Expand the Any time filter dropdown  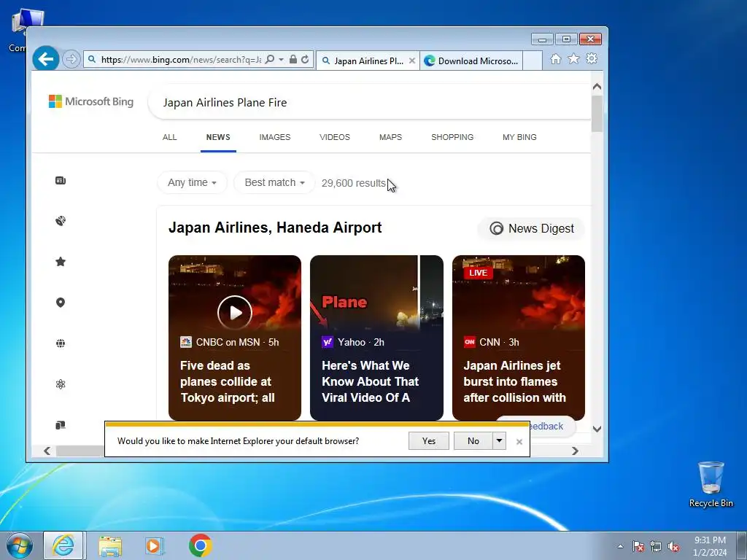[192, 183]
